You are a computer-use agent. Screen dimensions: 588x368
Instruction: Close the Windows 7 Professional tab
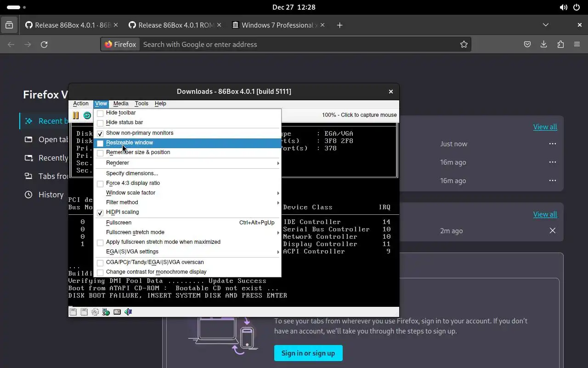pos(322,25)
